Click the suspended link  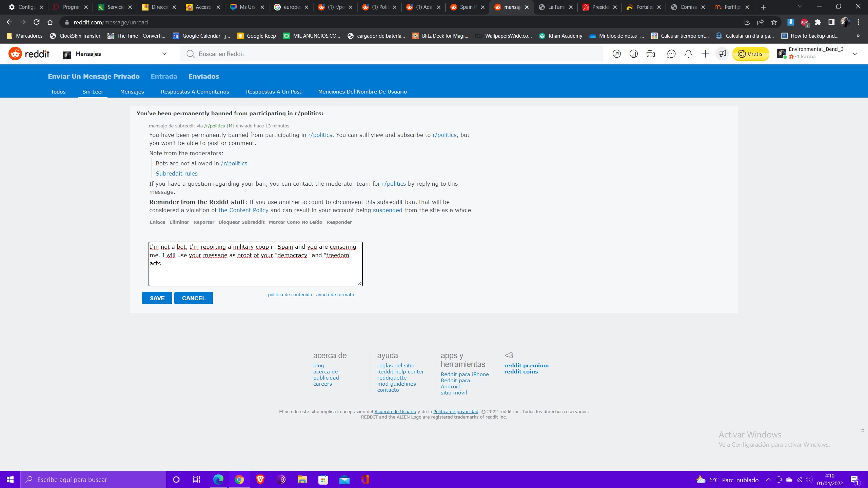click(388, 210)
